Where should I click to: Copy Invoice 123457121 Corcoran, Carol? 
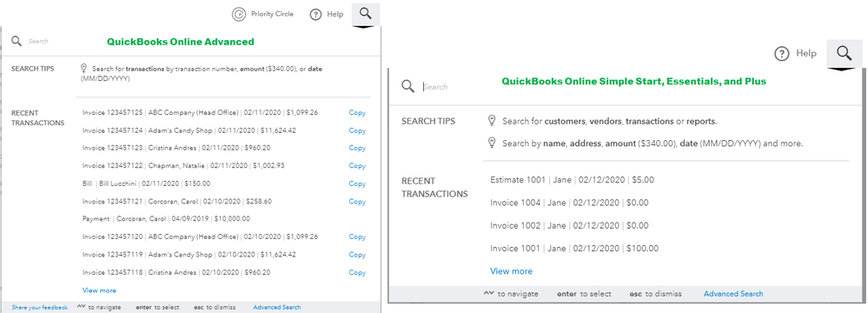tap(357, 202)
